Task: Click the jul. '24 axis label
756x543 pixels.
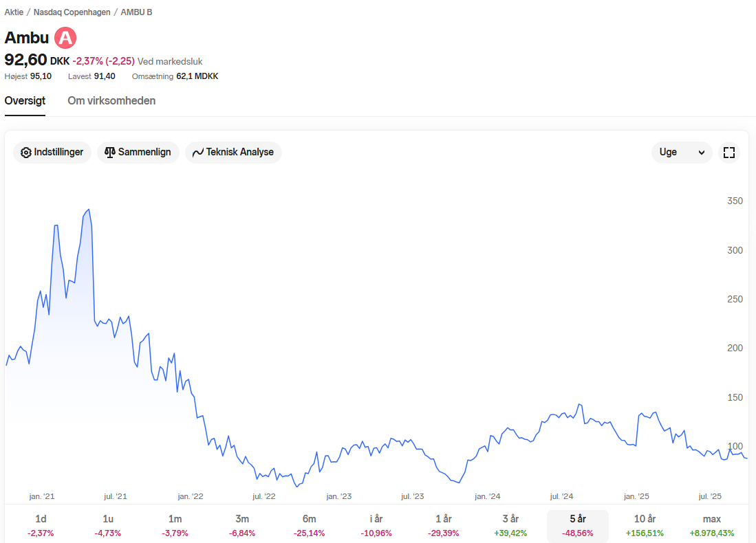Action: click(x=561, y=496)
